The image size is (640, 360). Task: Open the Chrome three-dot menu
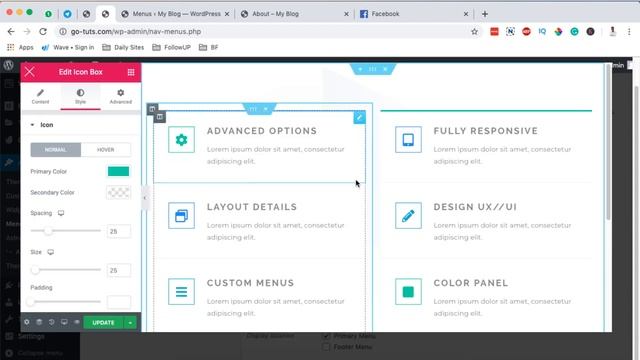coord(629,31)
